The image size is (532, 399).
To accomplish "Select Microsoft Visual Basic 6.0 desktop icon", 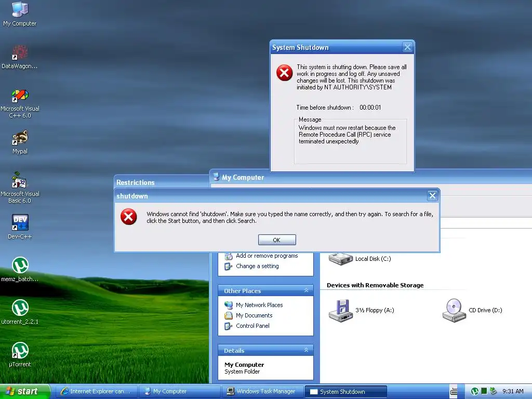I will [20, 188].
